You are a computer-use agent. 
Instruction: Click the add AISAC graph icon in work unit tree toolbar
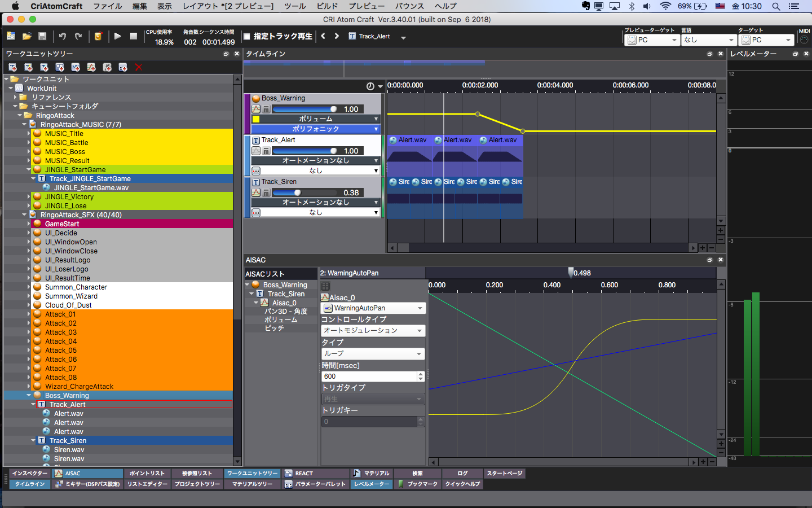click(x=91, y=67)
